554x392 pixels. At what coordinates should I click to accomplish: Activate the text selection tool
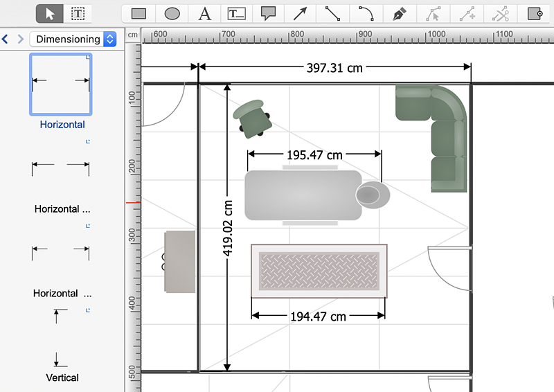(x=78, y=13)
